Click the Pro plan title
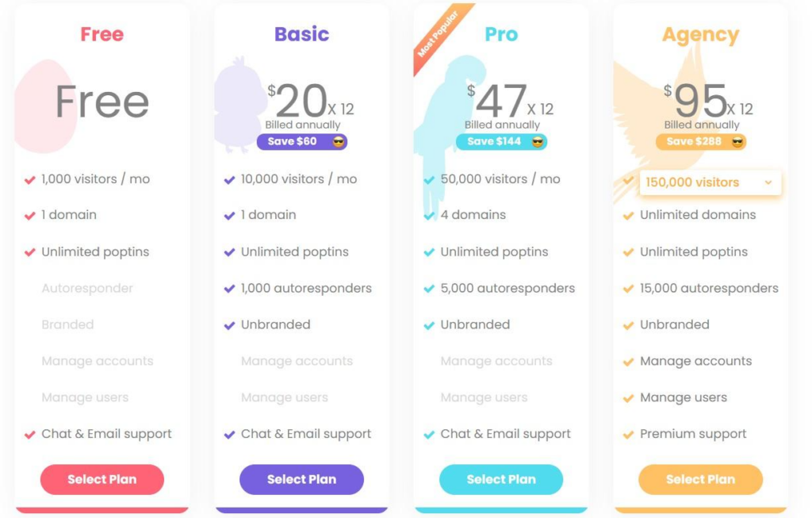Image resolution: width=812 pixels, height=518 pixels. click(x=501, y=34)
